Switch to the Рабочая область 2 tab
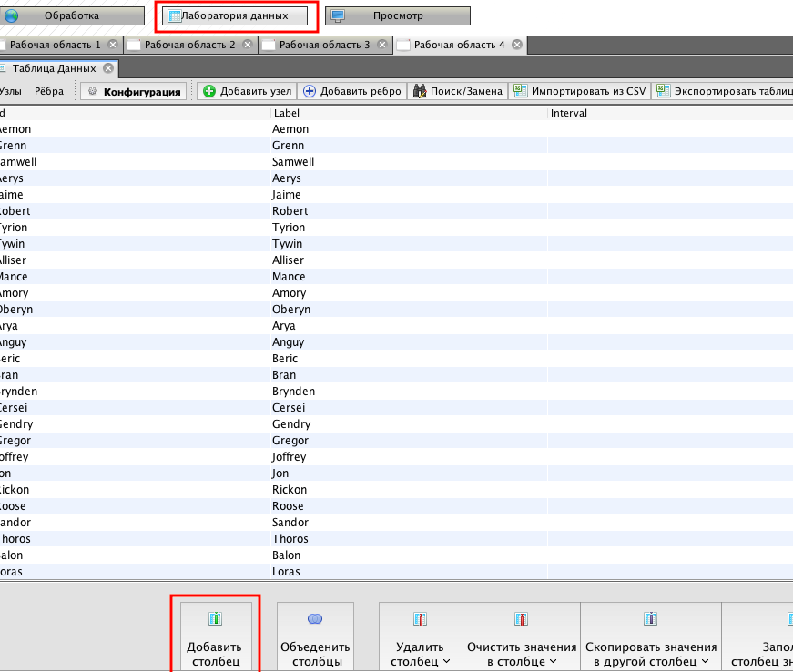The height and width of the screenshot is (672, 793). (189, 45)
